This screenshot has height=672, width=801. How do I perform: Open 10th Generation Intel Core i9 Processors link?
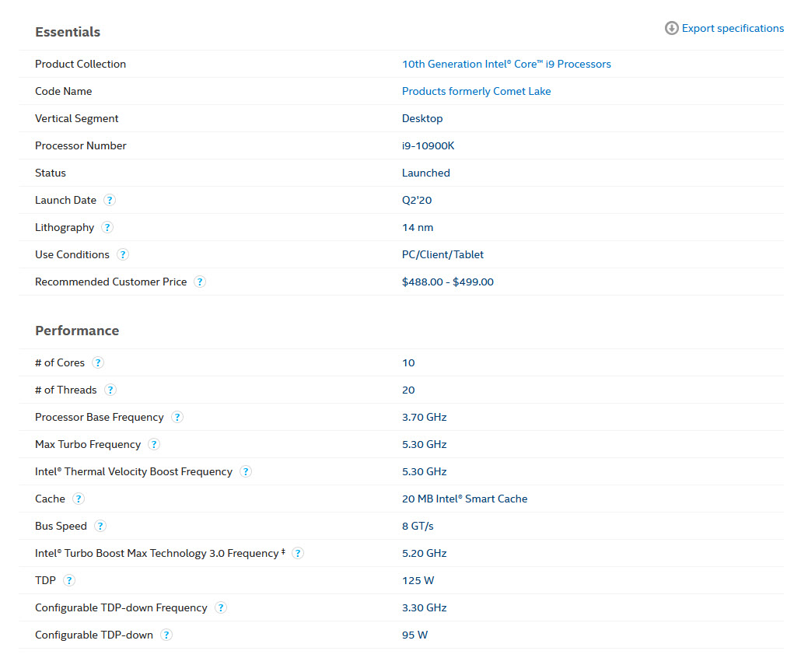click(x=506, y=64)
